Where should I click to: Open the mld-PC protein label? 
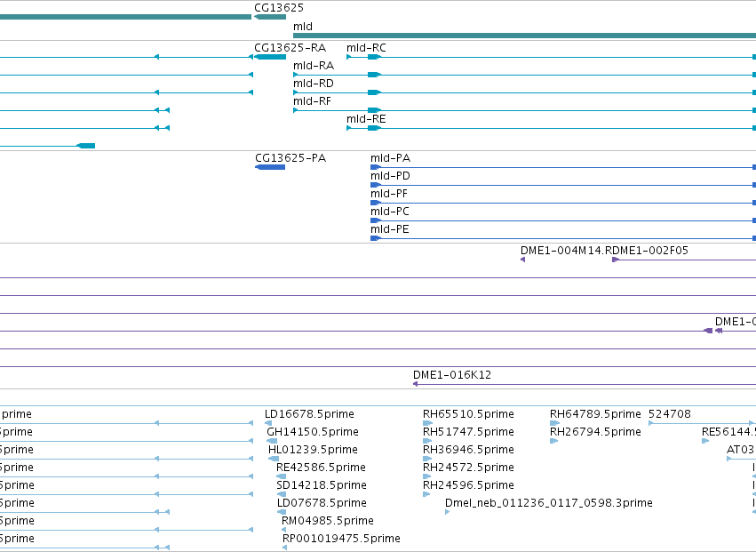390,212
